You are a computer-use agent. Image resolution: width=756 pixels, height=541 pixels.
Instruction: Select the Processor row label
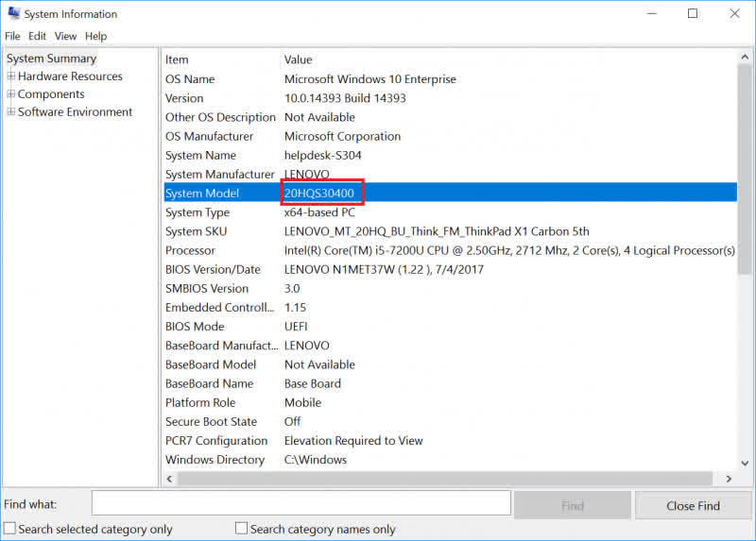click(190, 250)
